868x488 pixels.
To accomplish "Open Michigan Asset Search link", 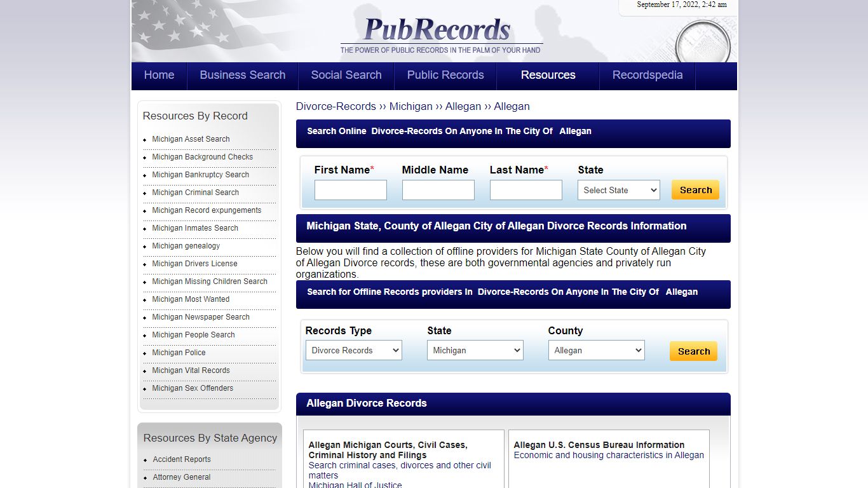I will (x=191, y=139).
